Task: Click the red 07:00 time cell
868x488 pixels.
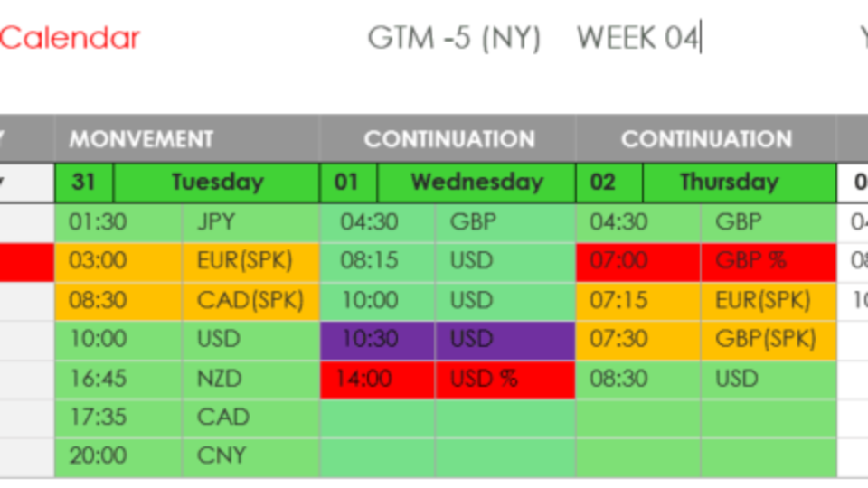Action: click(x=637, y=261)
